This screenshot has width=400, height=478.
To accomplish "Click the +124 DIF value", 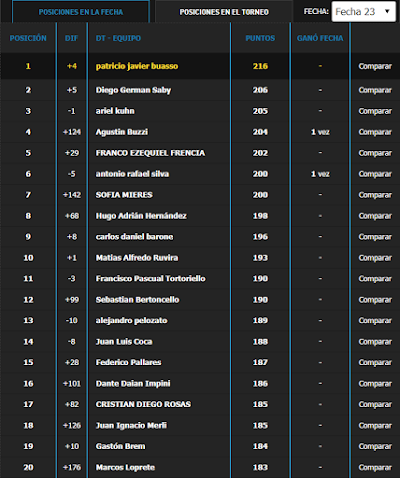I will pos(72,132).
